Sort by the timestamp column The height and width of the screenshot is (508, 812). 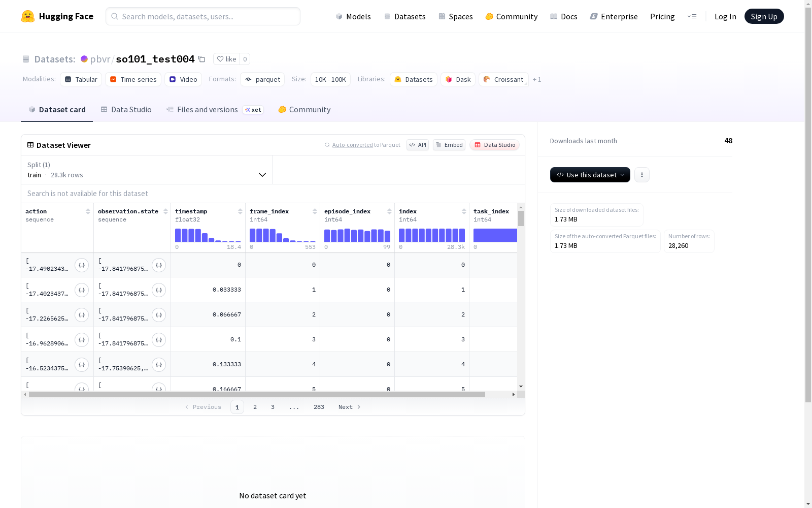(x=240, y=211)
